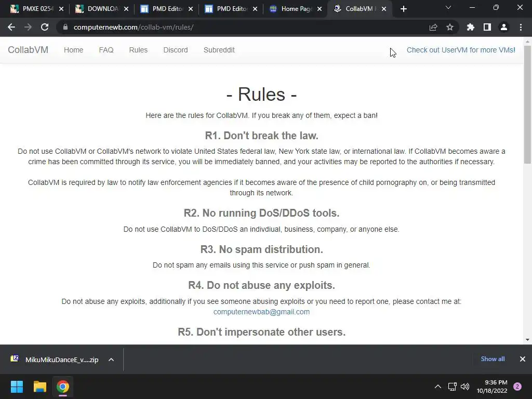Click the scrollbar up arrow

(x=527, y=42)
